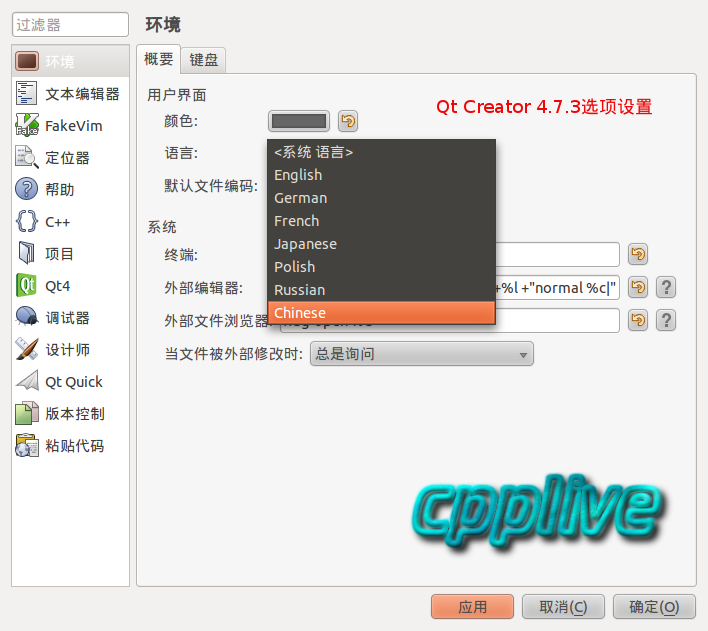
Task: Open the 颜色 color picker swatch
Action: [298, 121]
